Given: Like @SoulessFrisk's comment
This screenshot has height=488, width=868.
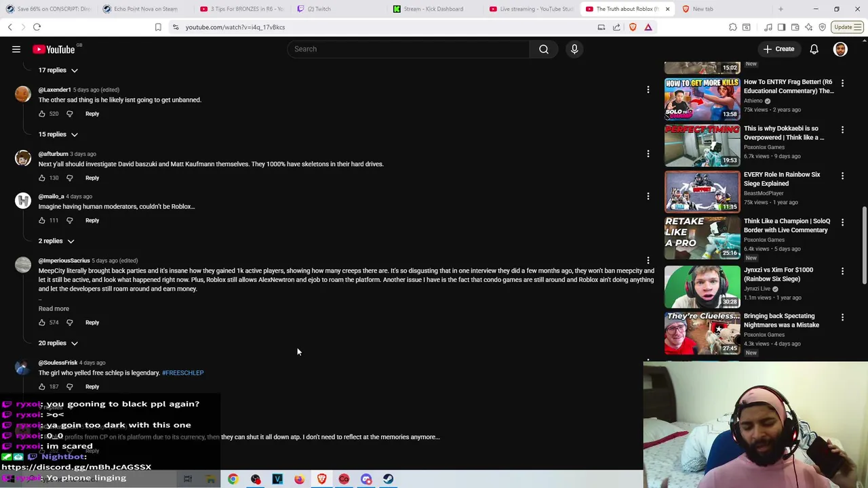Looking at the screenshot, I should [x=42, y=386].
